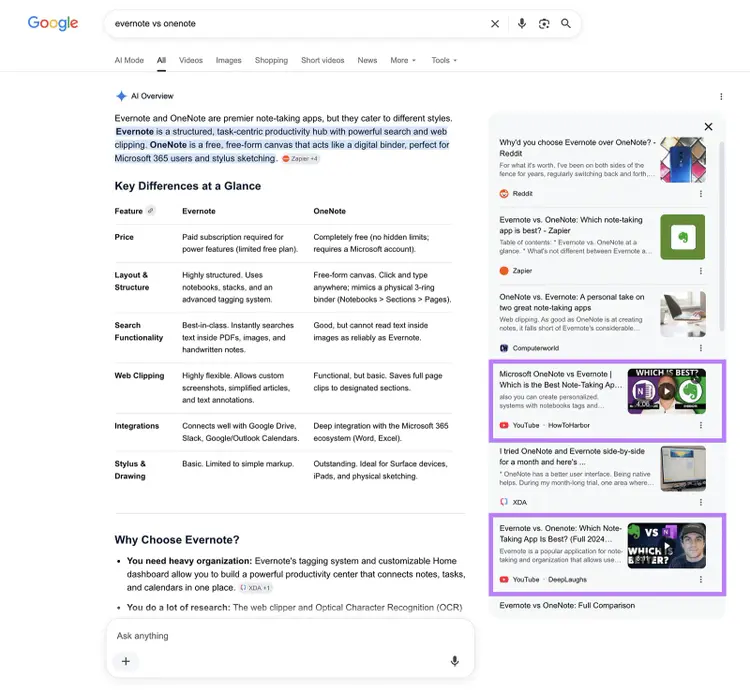The width and height of the screenshot is (750, 691).
Task: Expand the More search filter dropdown
Action: click(403, 60)
